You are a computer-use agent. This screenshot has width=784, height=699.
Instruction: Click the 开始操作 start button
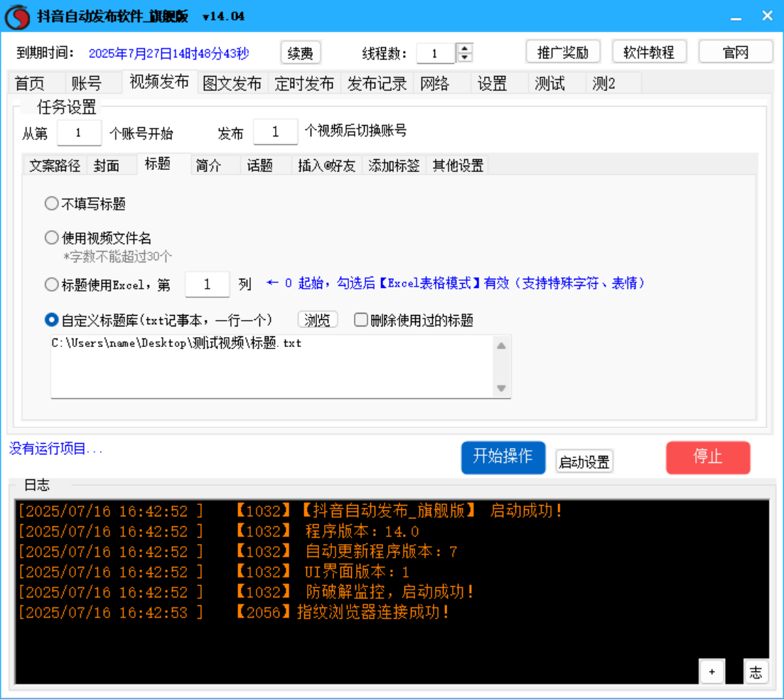coord(503,457)
